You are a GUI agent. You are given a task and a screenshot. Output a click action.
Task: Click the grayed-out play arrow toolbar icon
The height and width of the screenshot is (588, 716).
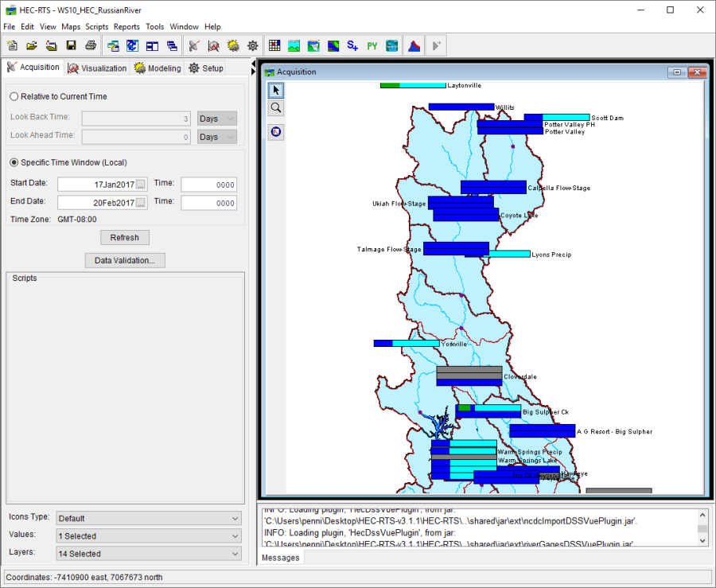(x=436, y=45)
